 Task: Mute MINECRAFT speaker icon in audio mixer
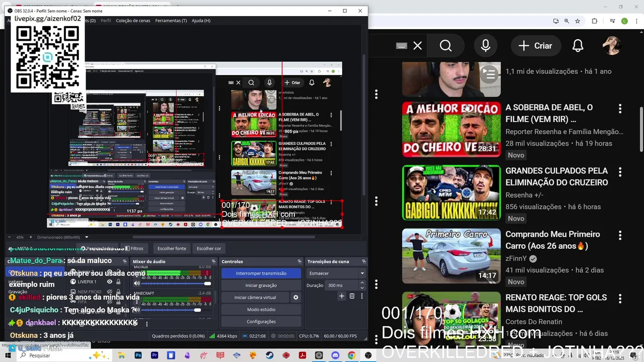pos(136,310)
